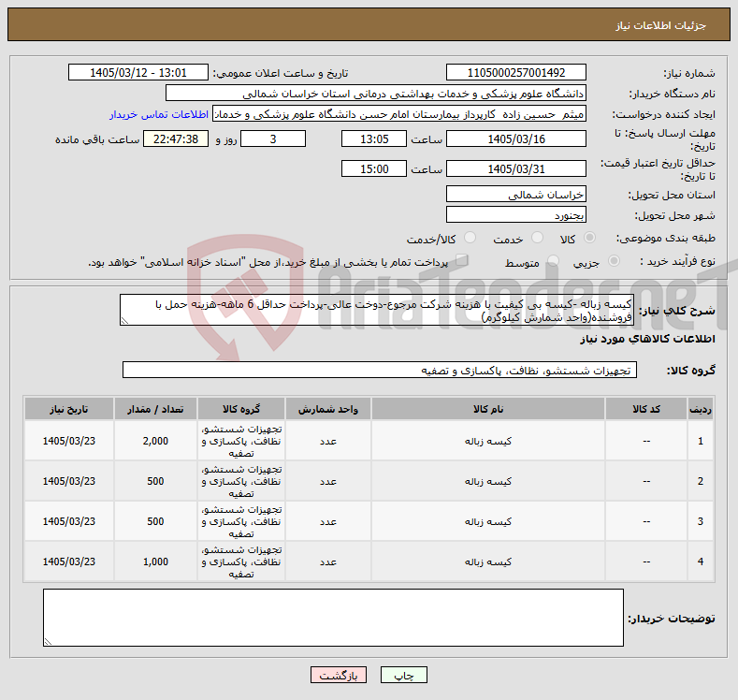
Task: Click the تعداد / مقدار column header
Action: pos(155,409)
